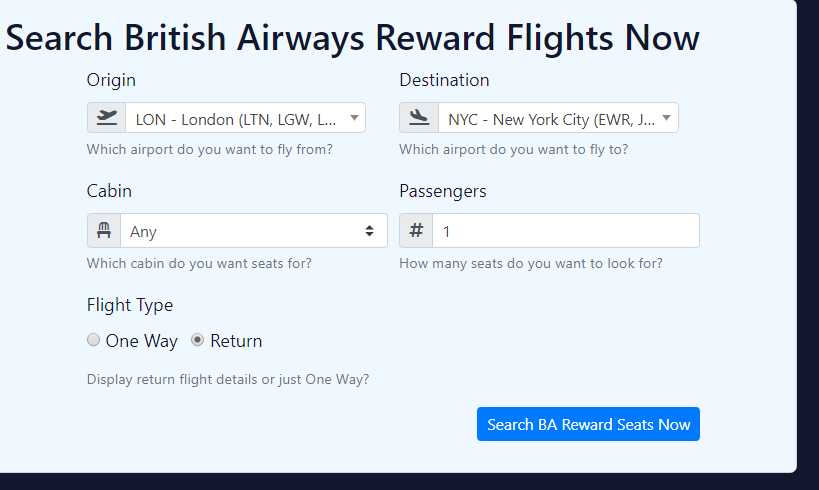Click Search BA Reward Seats Now button
Screen dimensions: 819x490
coord(588,424)
